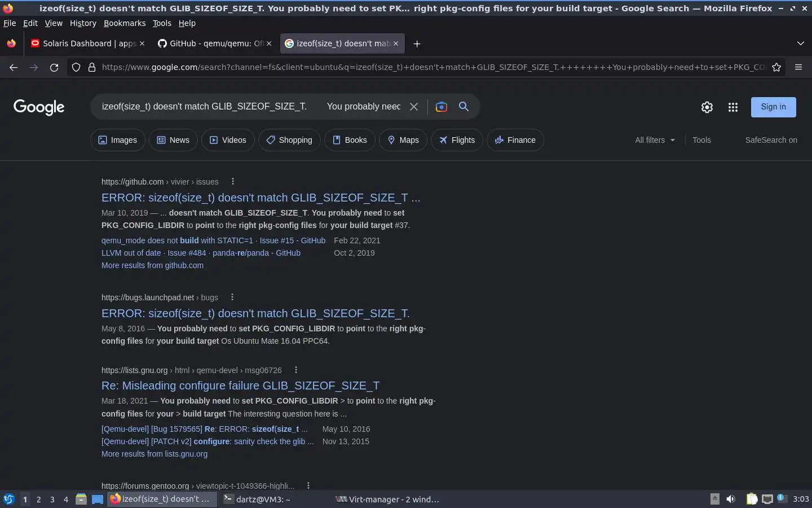
Task: Click the Firefox back arrow button
Action: tap(14, 67)
